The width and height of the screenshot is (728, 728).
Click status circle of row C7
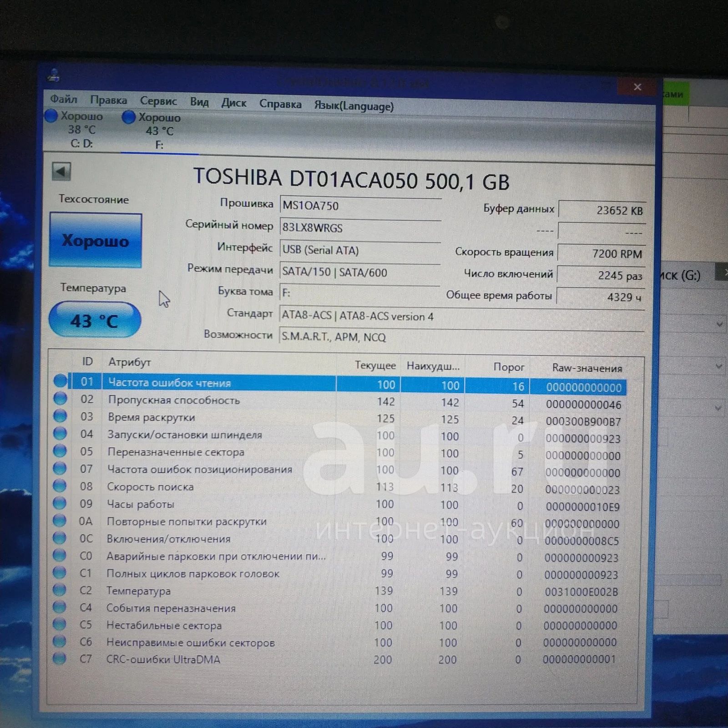(59, 658)
